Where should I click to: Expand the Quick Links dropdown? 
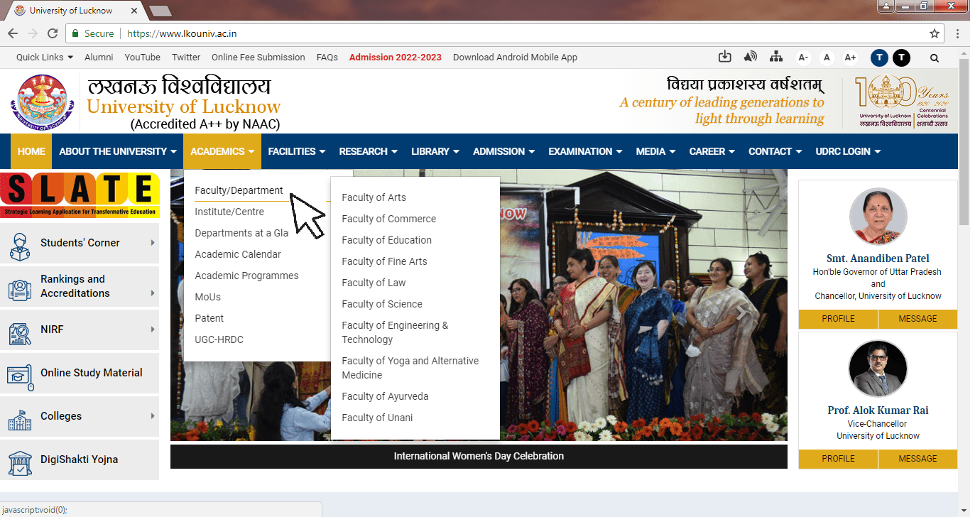pos(44,57)
